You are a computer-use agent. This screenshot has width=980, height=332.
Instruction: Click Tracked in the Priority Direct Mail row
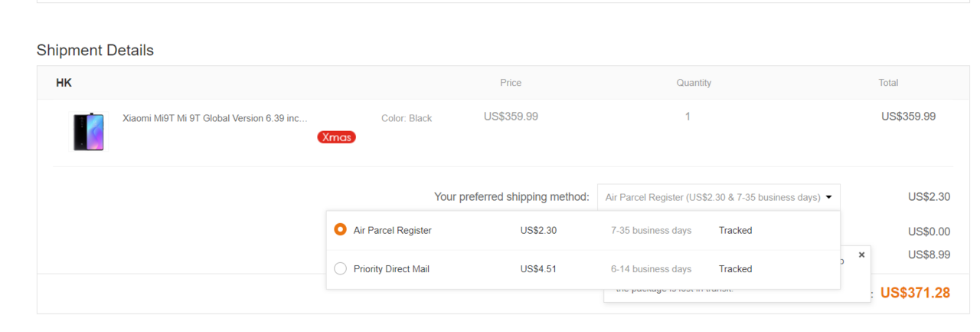[x=736, y=268]
